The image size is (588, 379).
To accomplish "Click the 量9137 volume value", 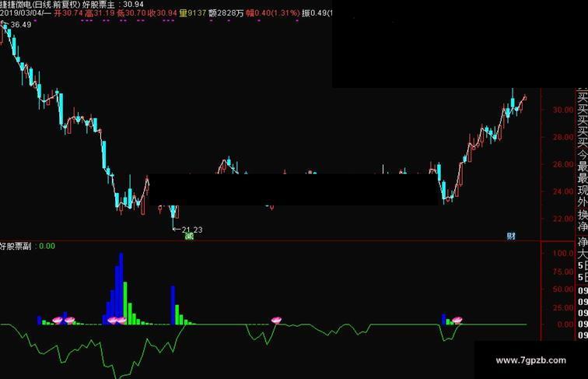I will click(193, 13).
